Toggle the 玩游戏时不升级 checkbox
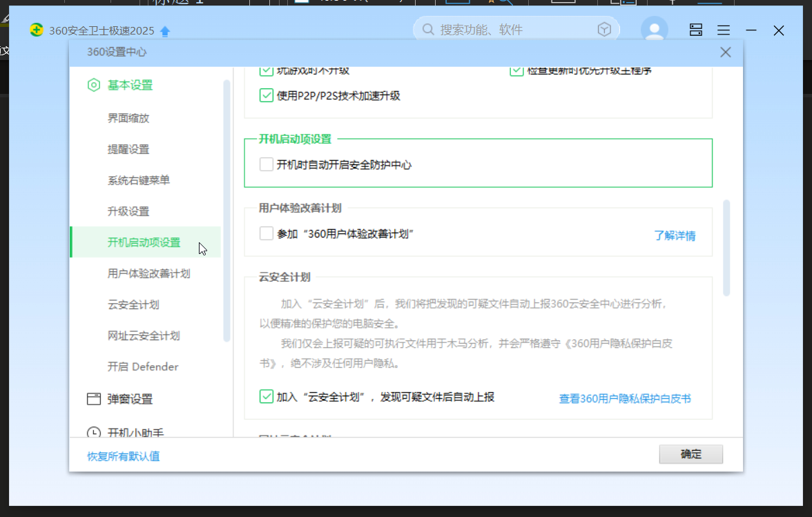The image size is (812, 517). (267, 71)
